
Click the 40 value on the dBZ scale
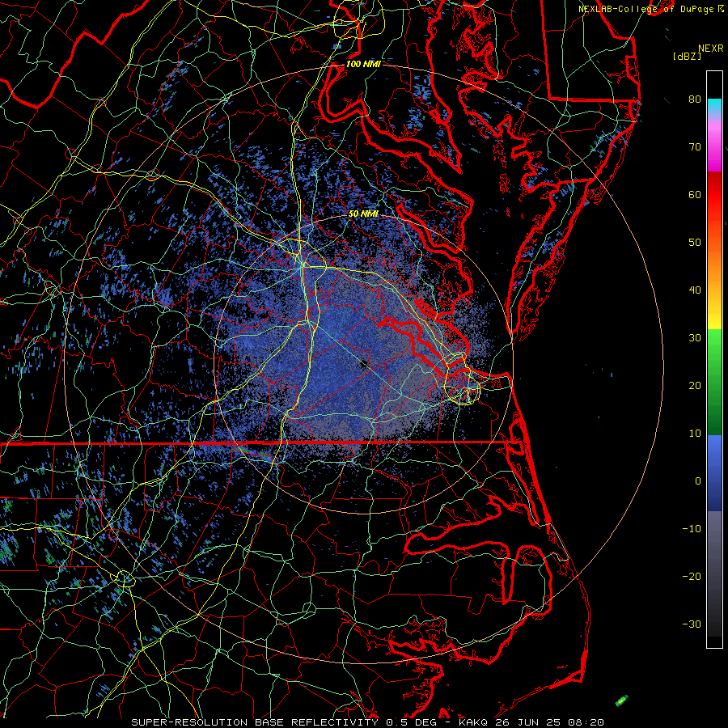[695, 290]
